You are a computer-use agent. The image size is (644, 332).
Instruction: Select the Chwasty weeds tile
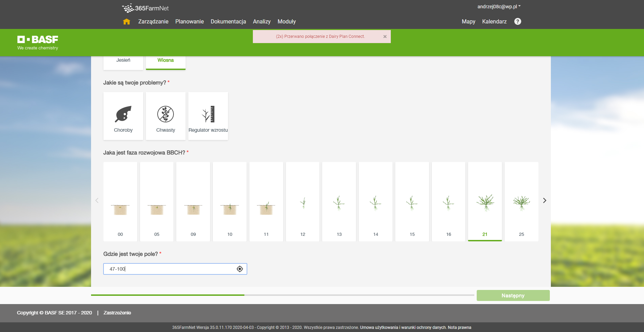pyautogui.click(x=166, y=116)
